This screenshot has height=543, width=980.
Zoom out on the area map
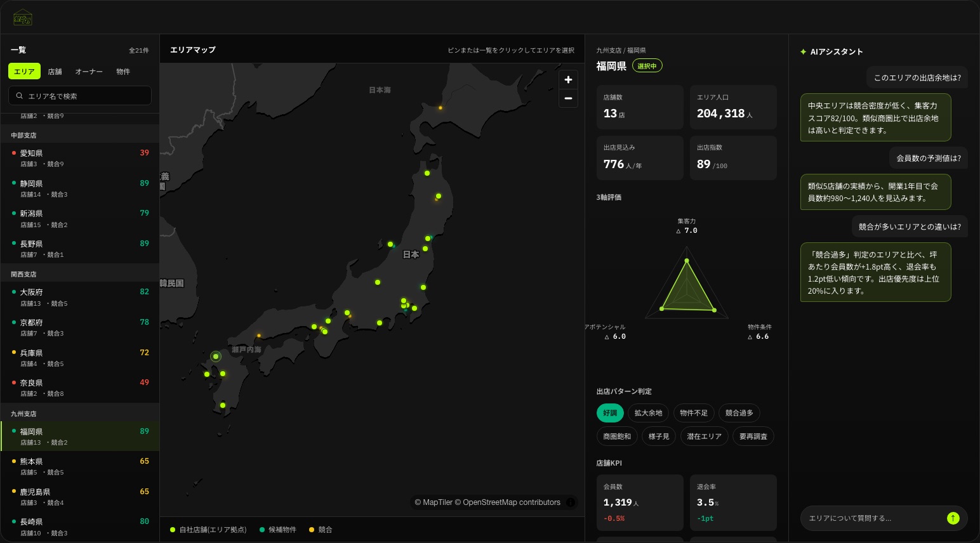[568, 98]
